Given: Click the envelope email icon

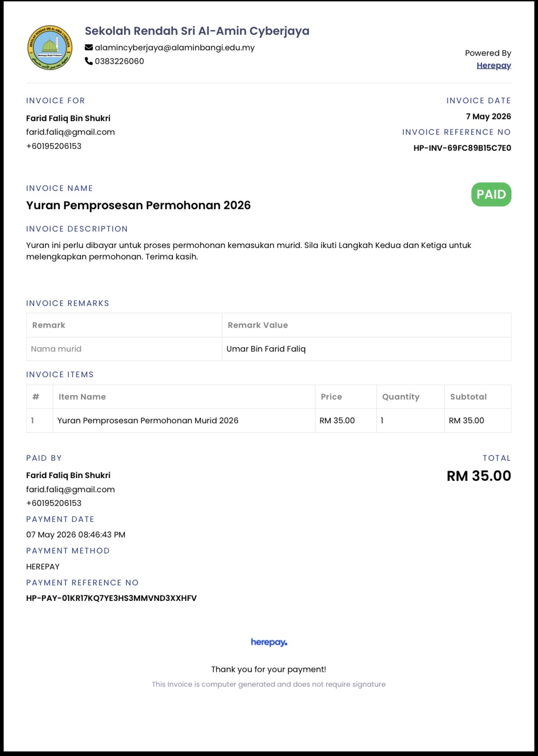Looking at the screenshot, I should click(89, 47).
